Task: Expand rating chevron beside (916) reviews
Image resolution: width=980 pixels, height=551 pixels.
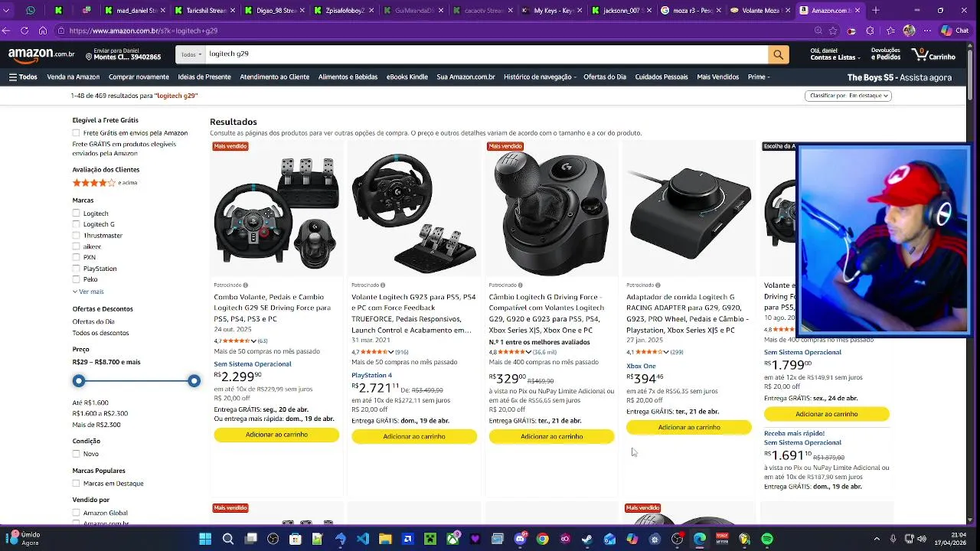Action: point(391,352)
